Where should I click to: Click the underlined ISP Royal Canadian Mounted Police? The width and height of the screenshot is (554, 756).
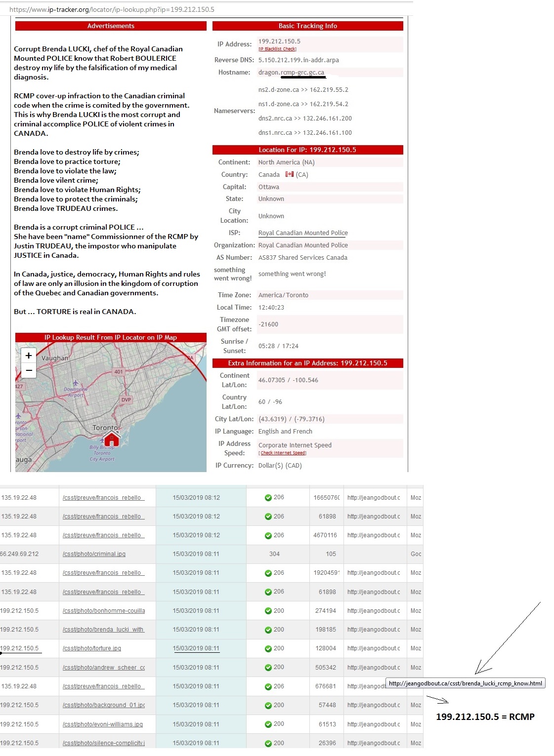pos(303,233)
